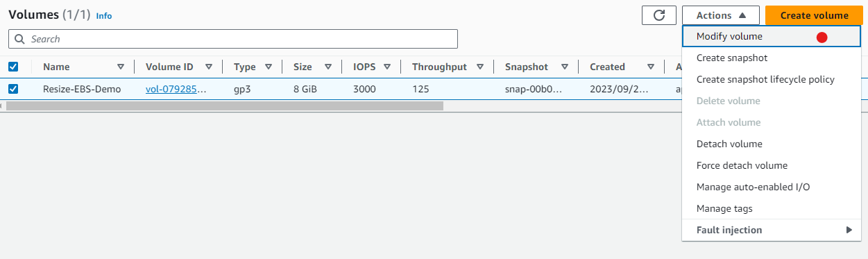Open the vol-079285 volume ID link
Screen dimensions: 868x259
[176, 89]
